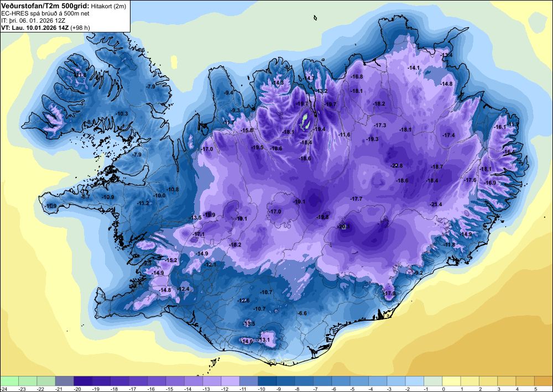Select the -16.8 temperature label
The width and height of the screenshot is (553, 392).
coord(357,76)
